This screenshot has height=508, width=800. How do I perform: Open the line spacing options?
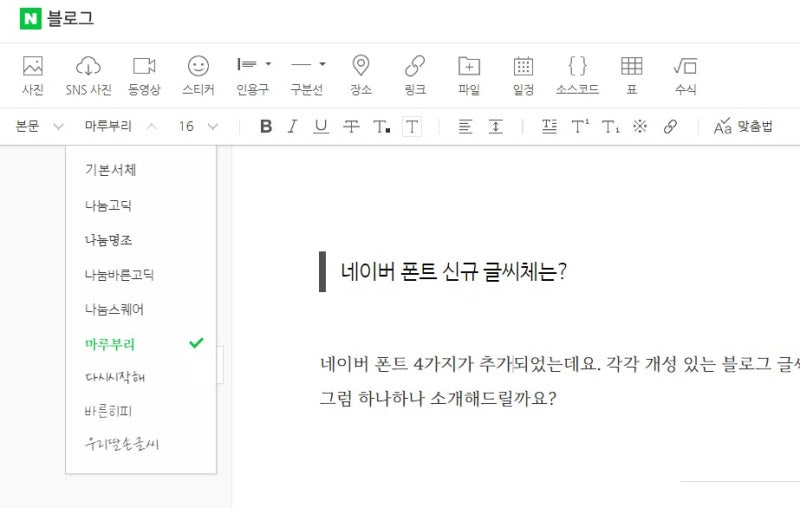495,126
